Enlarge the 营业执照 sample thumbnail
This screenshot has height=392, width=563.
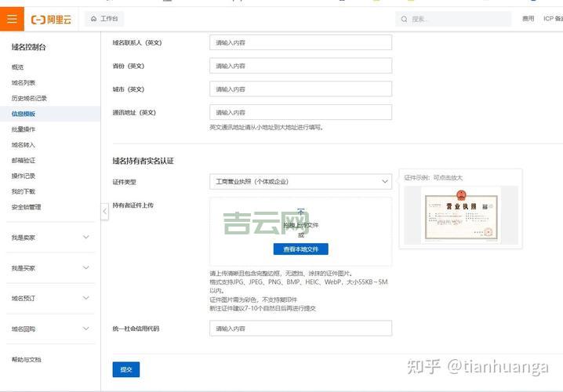pos(461,216)
